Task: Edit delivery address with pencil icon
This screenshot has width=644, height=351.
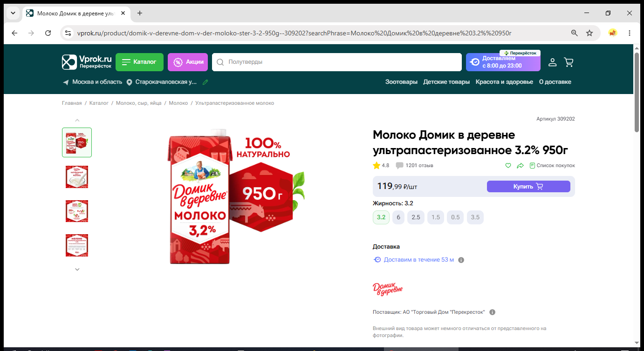Action: pos(205,82)
